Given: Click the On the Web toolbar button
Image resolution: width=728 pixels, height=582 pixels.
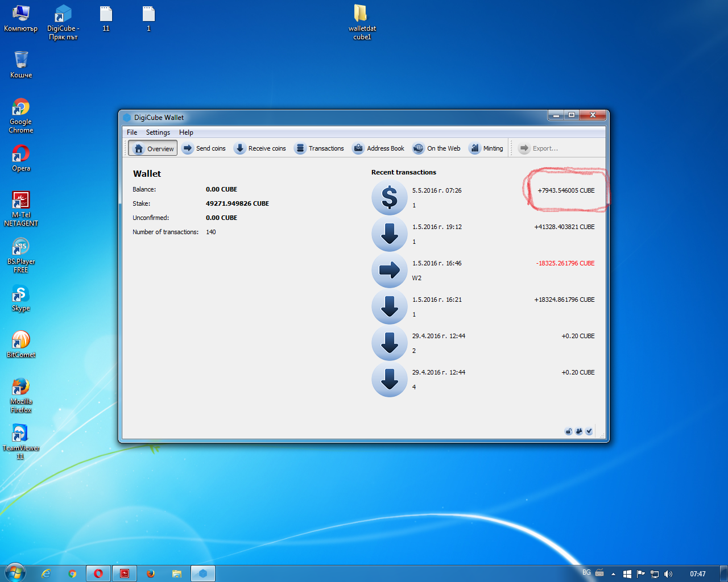Looking at the screenshot, I should point(436,148).
